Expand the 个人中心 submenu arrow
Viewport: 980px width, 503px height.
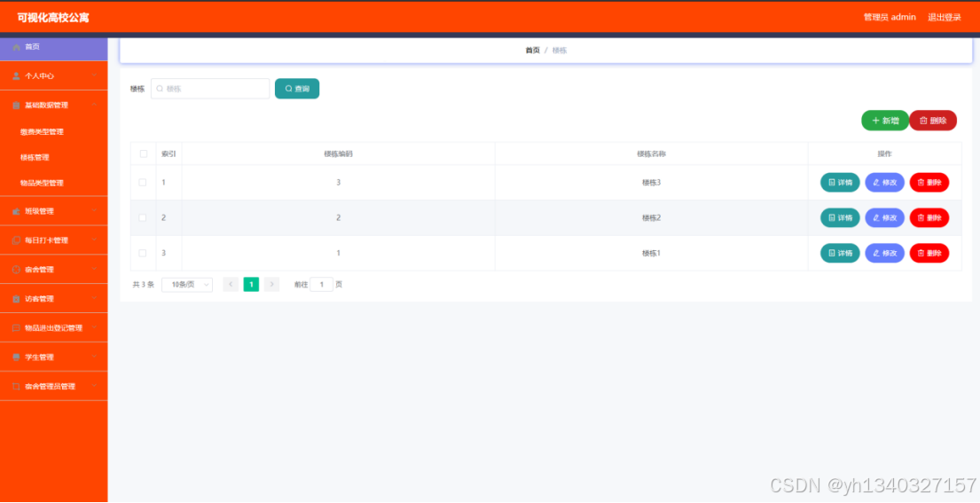(x=94, y=75)
